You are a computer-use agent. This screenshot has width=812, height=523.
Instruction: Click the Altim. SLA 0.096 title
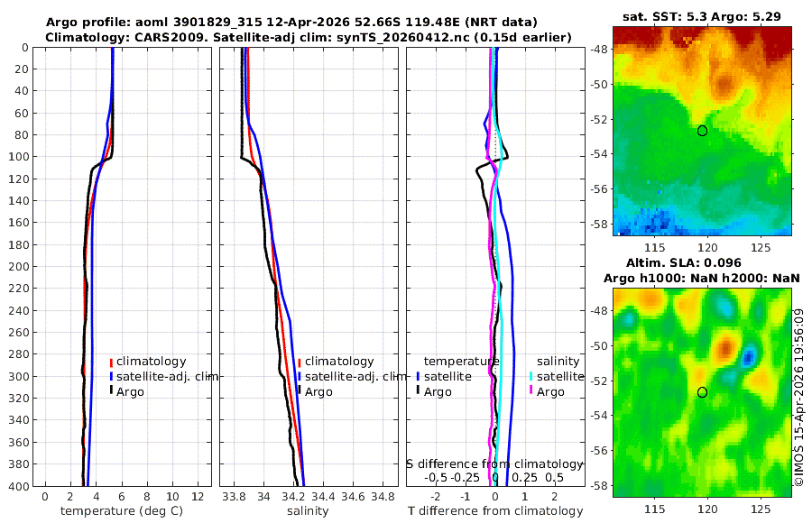684,263
